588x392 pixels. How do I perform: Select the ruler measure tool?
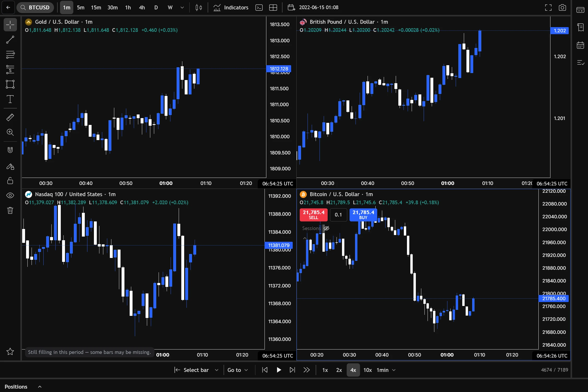10,117
